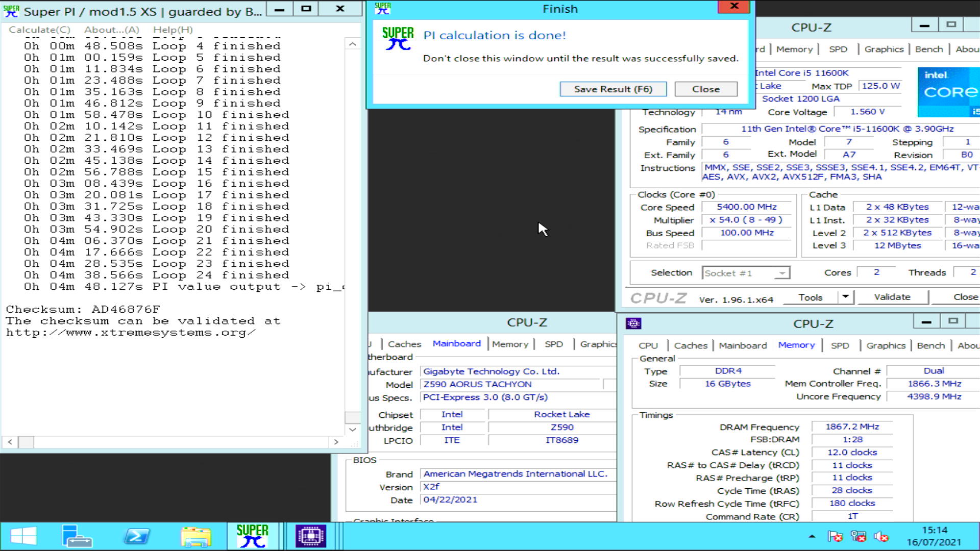
Task: Switch to Bench tab in top CPU-Z window
Action: pyautogui.click(x=929, y=49)
